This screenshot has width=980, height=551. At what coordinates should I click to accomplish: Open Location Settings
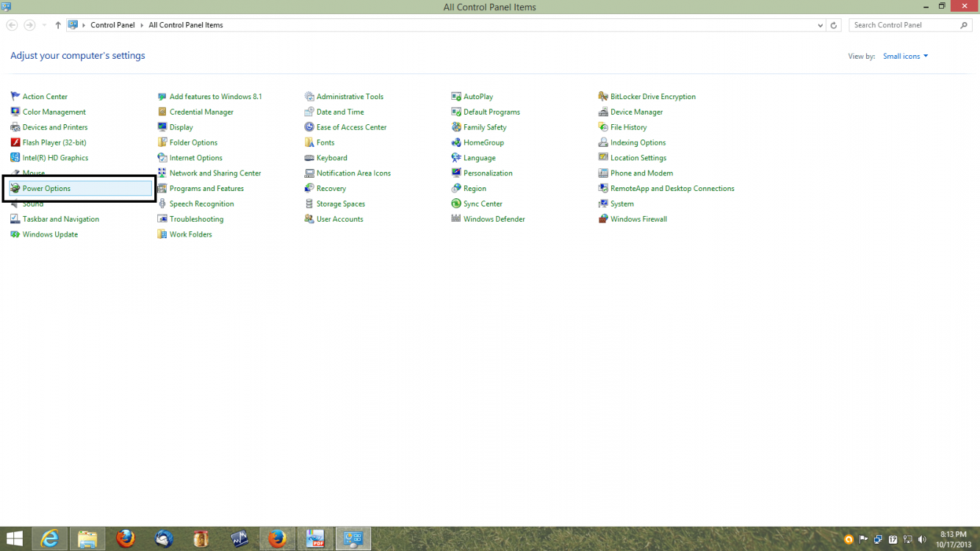point(638,158)
